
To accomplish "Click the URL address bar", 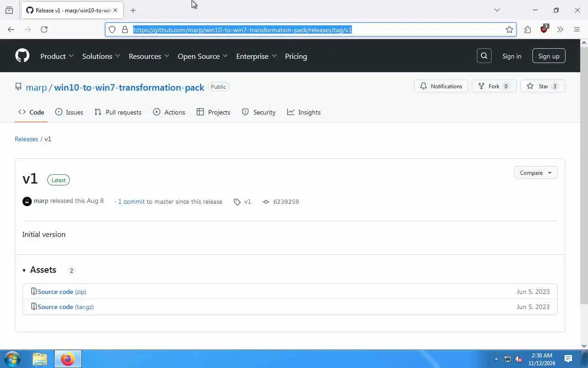I will coord(311,29).
